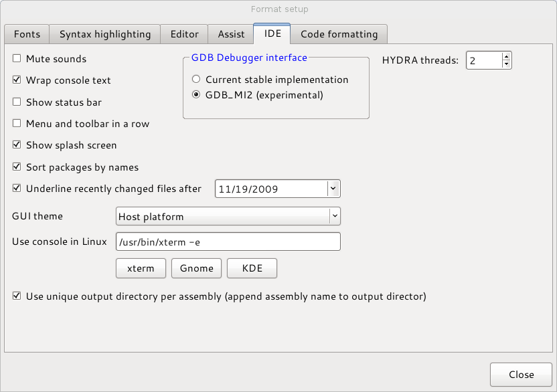Uncheck Sort packages by names
The width and height of the screenshot is (557, 392).
[17, 167]
